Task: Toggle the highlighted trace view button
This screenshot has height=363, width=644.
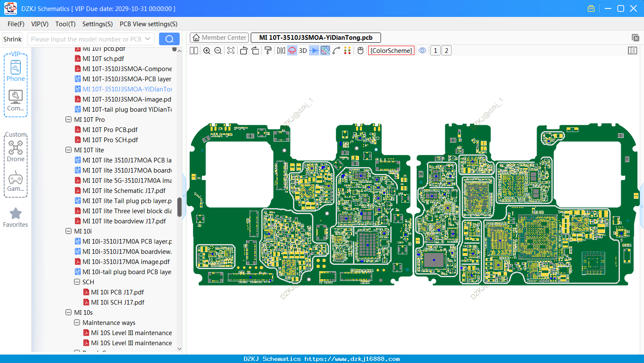Action: coord(325,51)
